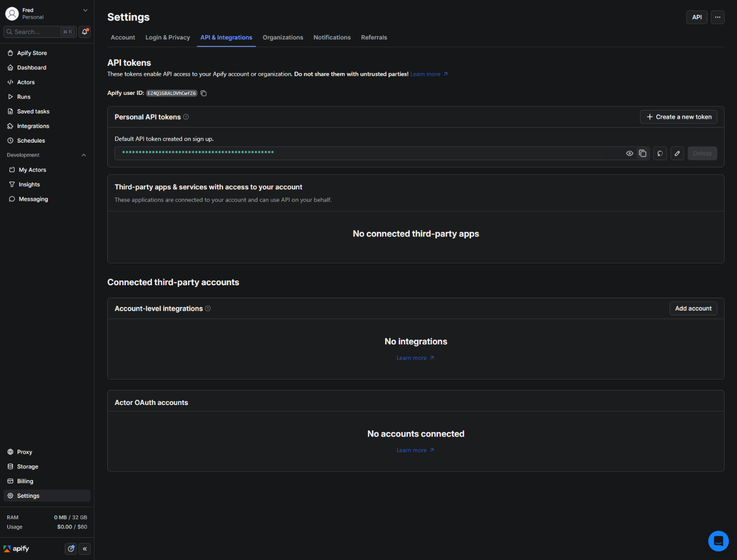This screenshot has height=560, width=737.
Task: Show the hidden API token with eye icon
Action: 630,153
